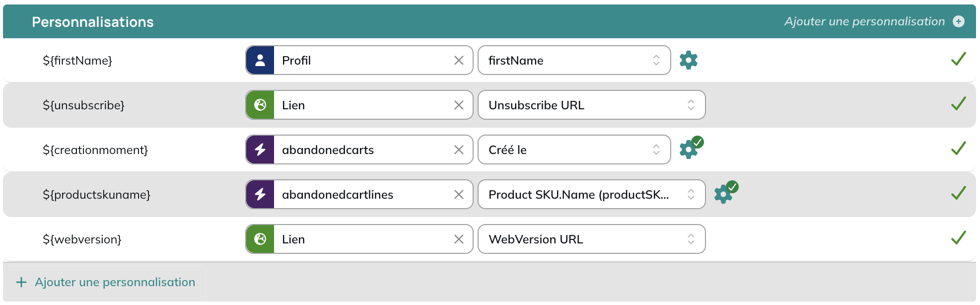The width and height of the screenshot is (980, 305).
Task: Select the abandonedcarts source field
Action: [x=359, y=150]
